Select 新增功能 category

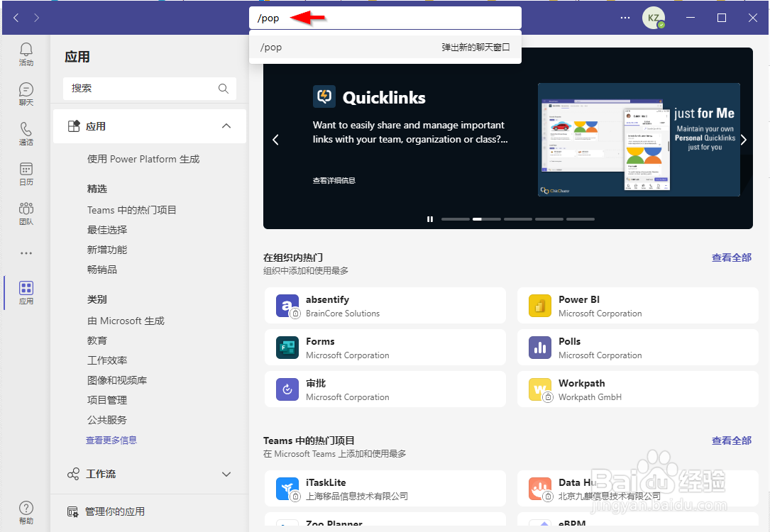[107, 250]
